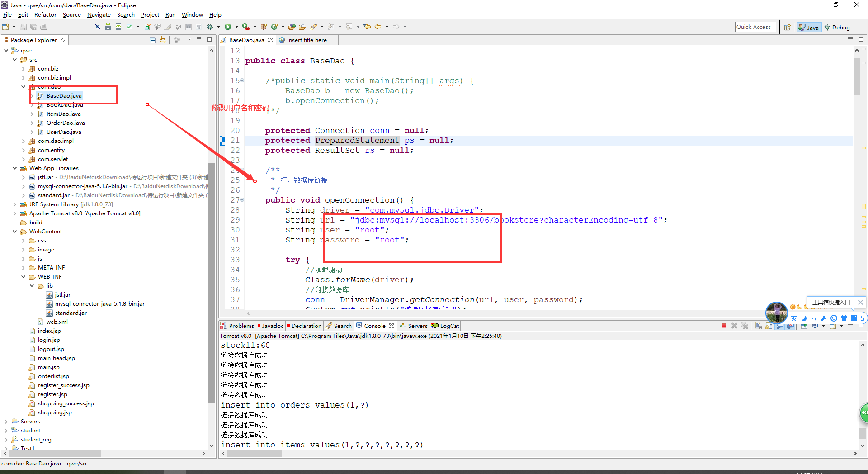This screenshot has width=868, height=474.
Task: Terminate the console via red stop icon
Action: (x=724, y=326)
